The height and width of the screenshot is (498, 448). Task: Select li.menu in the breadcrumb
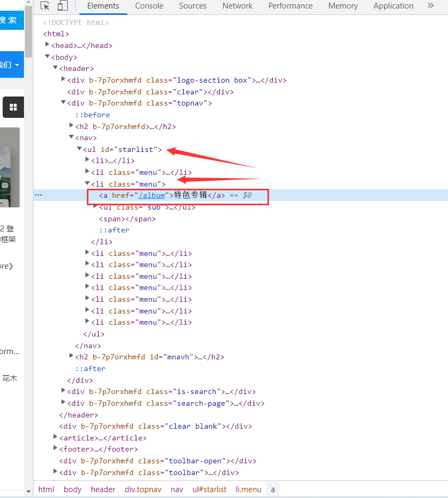pyautogui.click(x=248, y=489)
